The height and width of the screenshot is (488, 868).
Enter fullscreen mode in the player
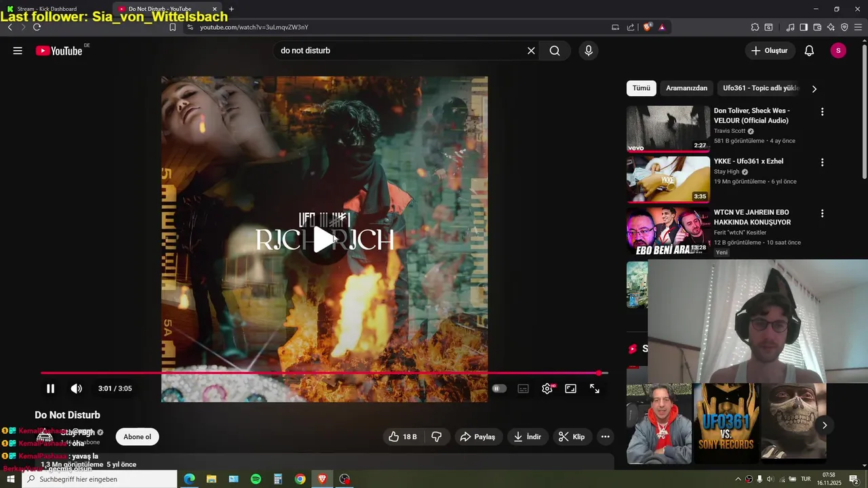point(595,388)
